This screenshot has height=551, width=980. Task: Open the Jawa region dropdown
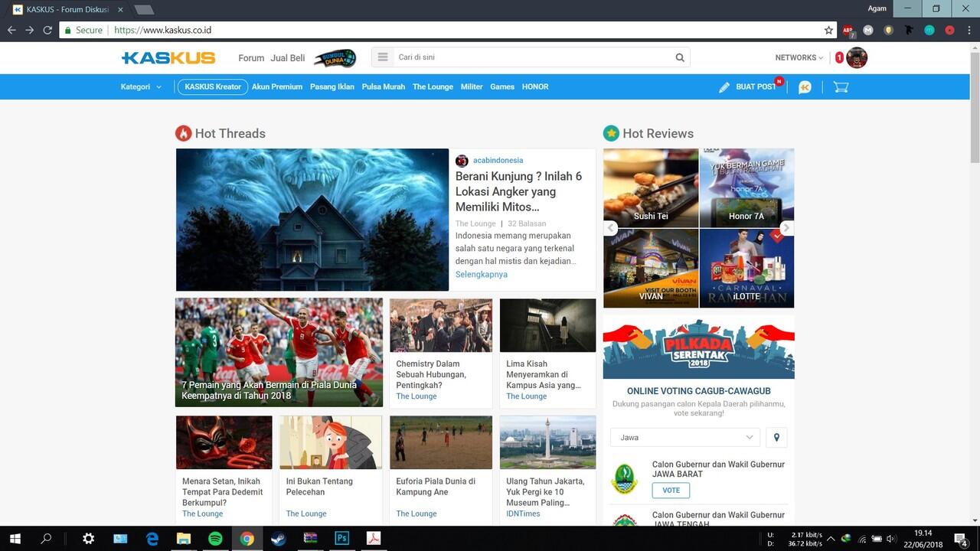coord(685,438)
